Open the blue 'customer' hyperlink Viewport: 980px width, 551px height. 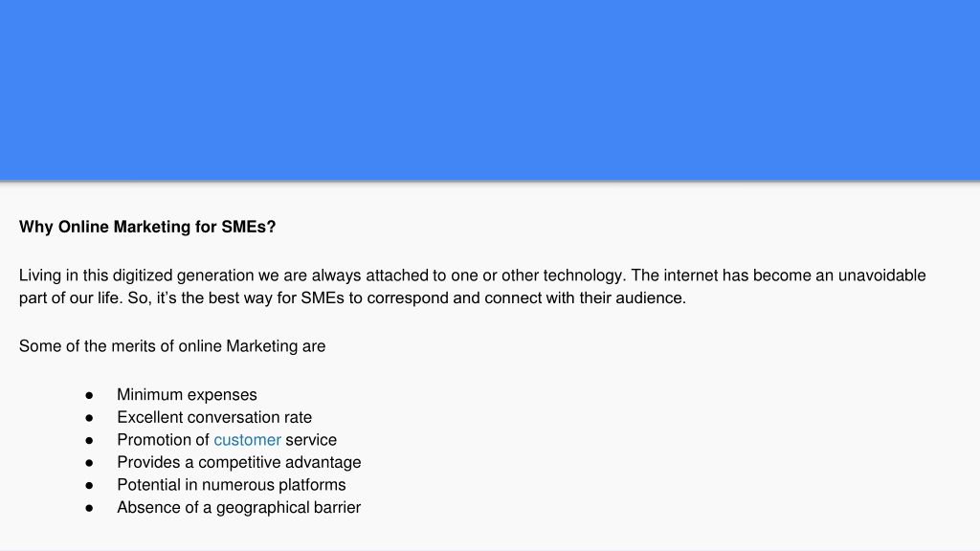pos(248,440)
